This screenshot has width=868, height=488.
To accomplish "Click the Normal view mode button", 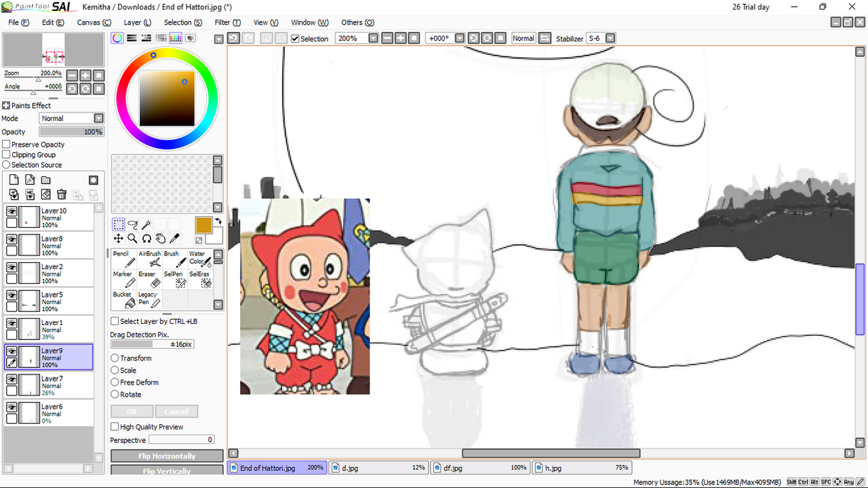I will click(523, 38).
